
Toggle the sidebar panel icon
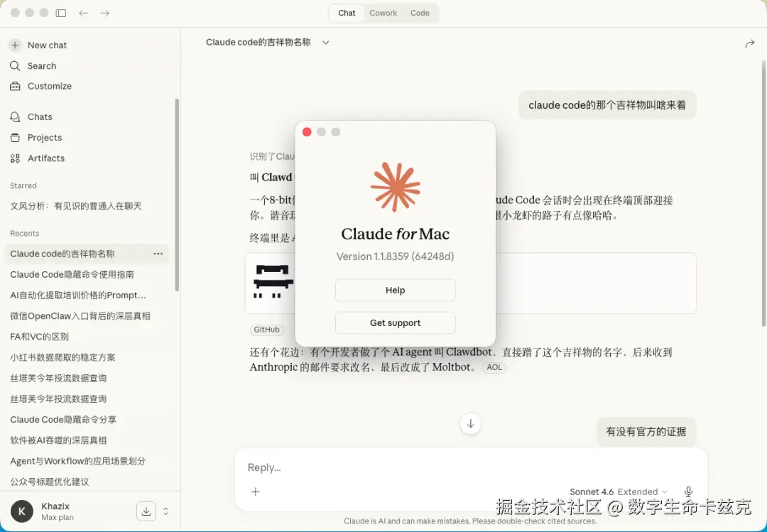click(61, 13)
